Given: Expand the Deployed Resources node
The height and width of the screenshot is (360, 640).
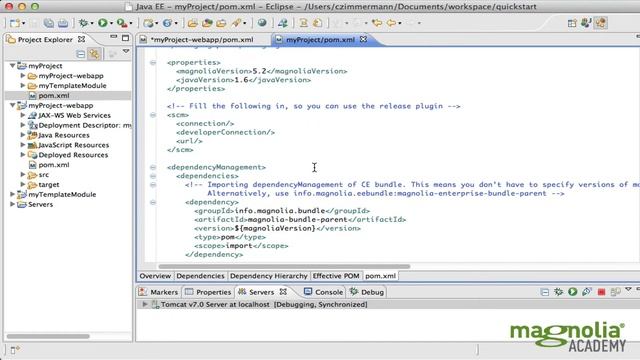Looking at the screenshot, I should (x=23, y=154).
